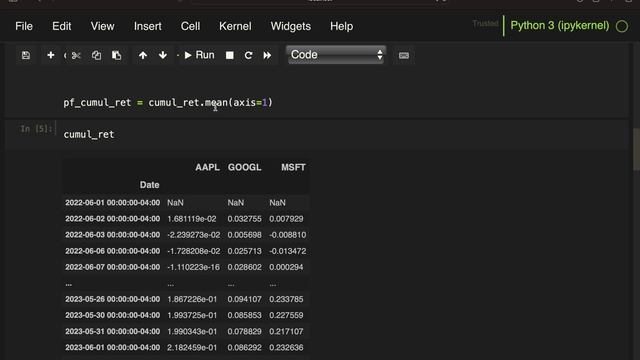This screenshot has width=640, height=360.
Task: Restart the kernel with the circular arrow
Action: (x=248, y=55)
